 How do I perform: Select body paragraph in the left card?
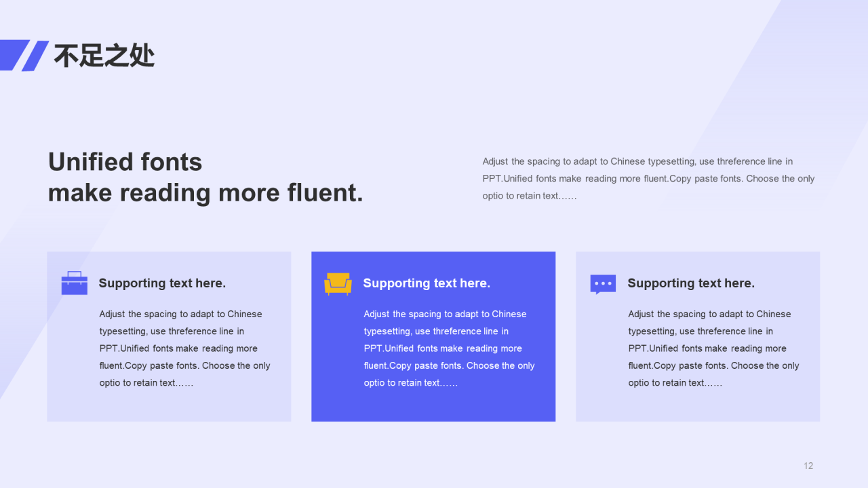click(184, 348)
